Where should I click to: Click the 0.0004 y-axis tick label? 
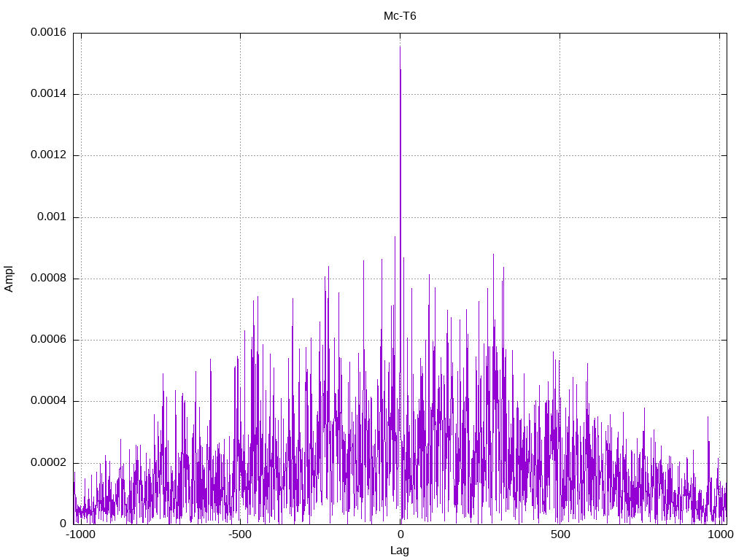tap(49, 400)
